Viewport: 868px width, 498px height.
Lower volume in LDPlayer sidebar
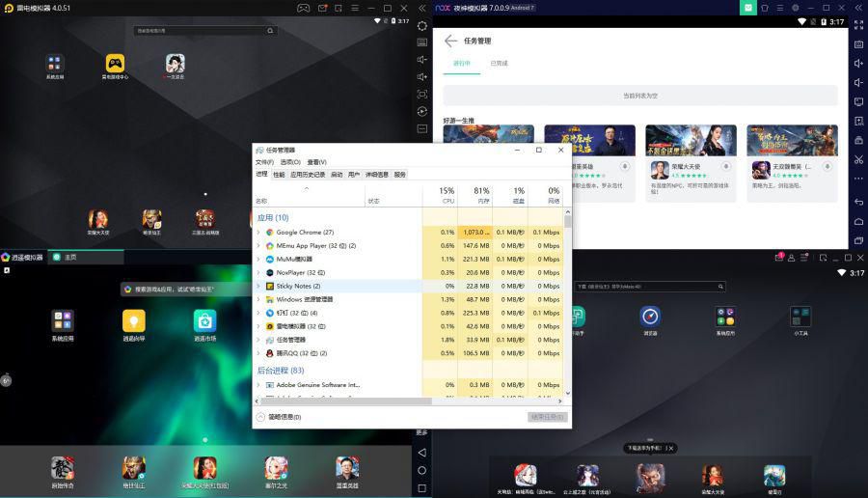click(421, 59)
